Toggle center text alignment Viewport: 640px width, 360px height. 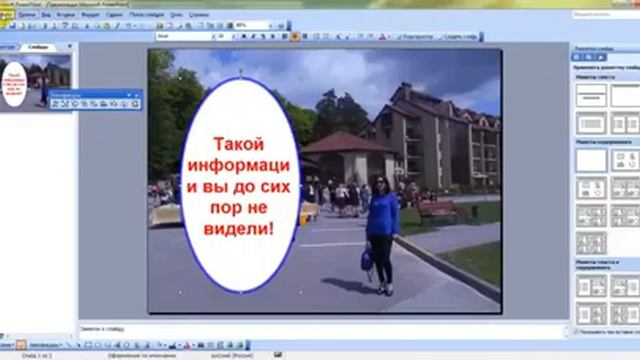point(295,36)
